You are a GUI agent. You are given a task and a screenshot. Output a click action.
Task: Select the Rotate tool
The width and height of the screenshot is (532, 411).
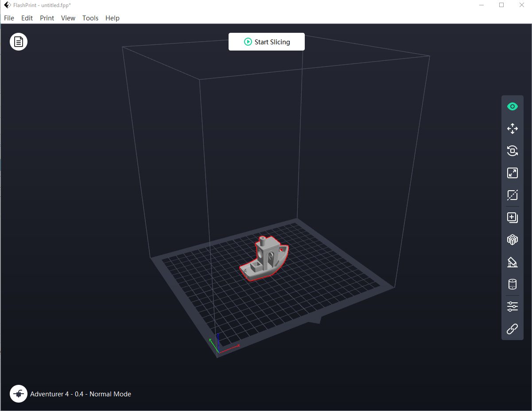tap(513, 151)
